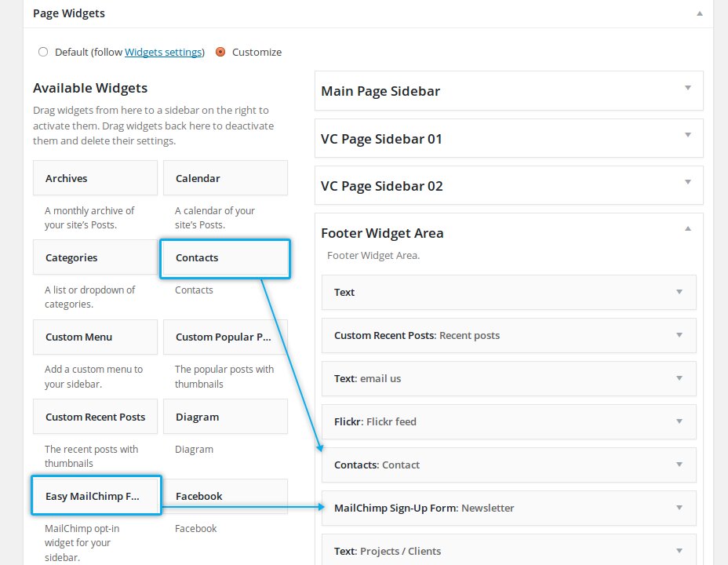Select the Customize radio option
Image resolution: width=728 pixels, height=565 pixels.
[220, 52]
